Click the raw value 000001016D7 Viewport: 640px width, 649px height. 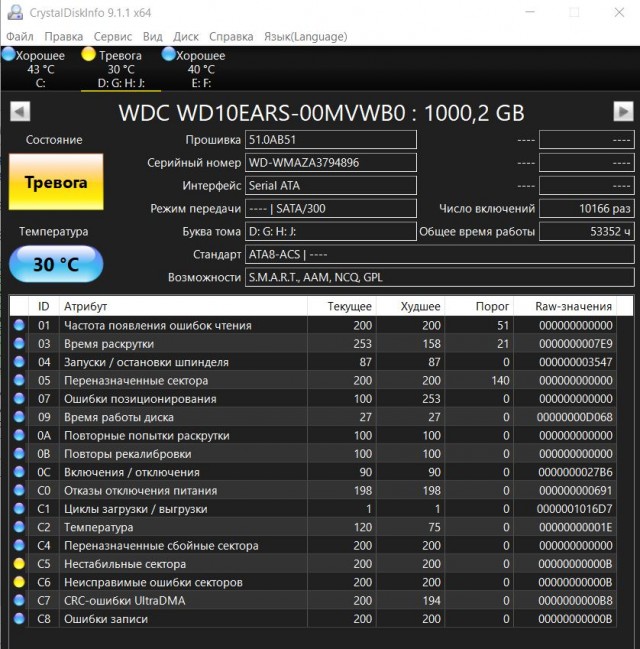(x=575, y=509)
